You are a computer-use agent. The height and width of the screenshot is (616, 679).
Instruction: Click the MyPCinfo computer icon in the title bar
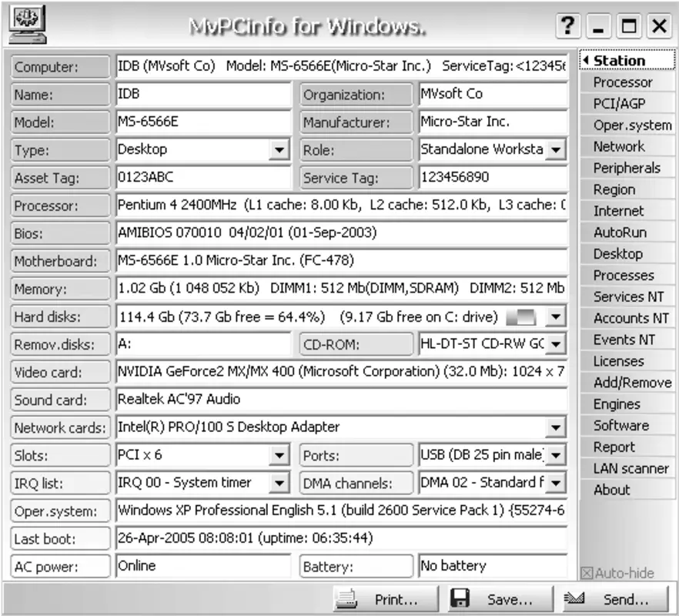click(28, 25)
